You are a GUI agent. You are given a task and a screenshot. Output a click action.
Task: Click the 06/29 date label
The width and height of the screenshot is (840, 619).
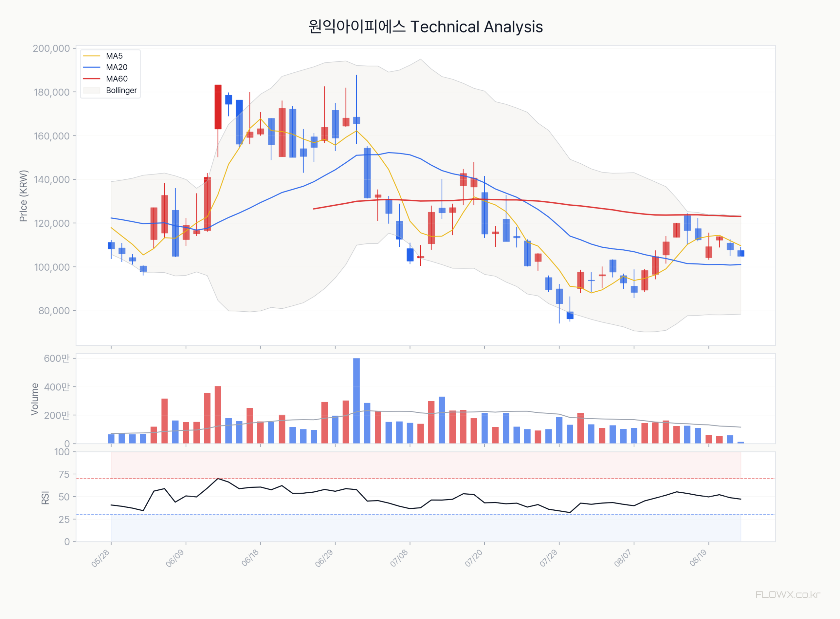pos(324,558)
